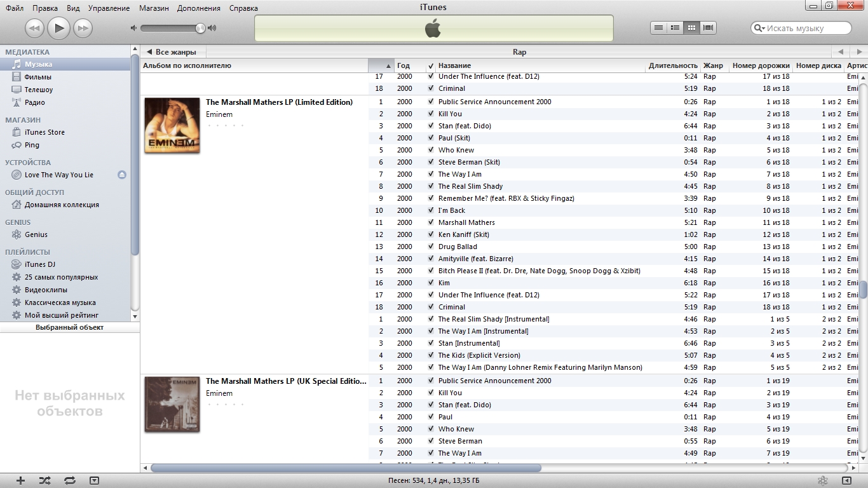Uncheck The Kids (Explicit Version) checkbox
868x488 pixels.
tap(431, 355)
